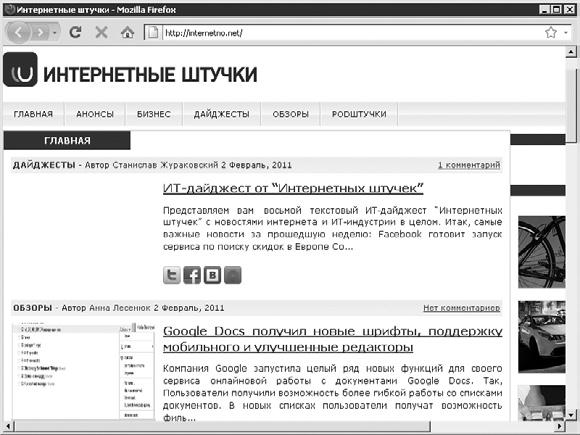
Task: Click the vertical scrollbar down arrow
Action: 571,415
